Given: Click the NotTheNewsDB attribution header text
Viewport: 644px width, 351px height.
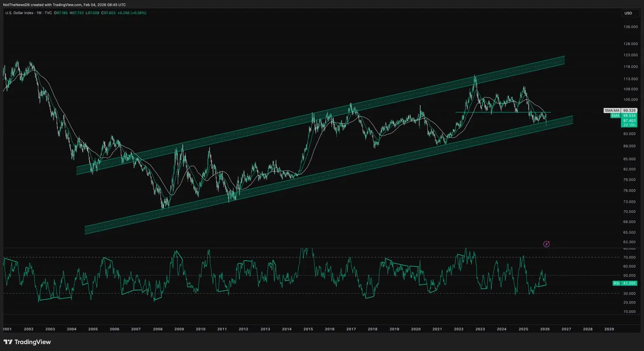Looking at the screenshot, I should click(x=64, y=5).
